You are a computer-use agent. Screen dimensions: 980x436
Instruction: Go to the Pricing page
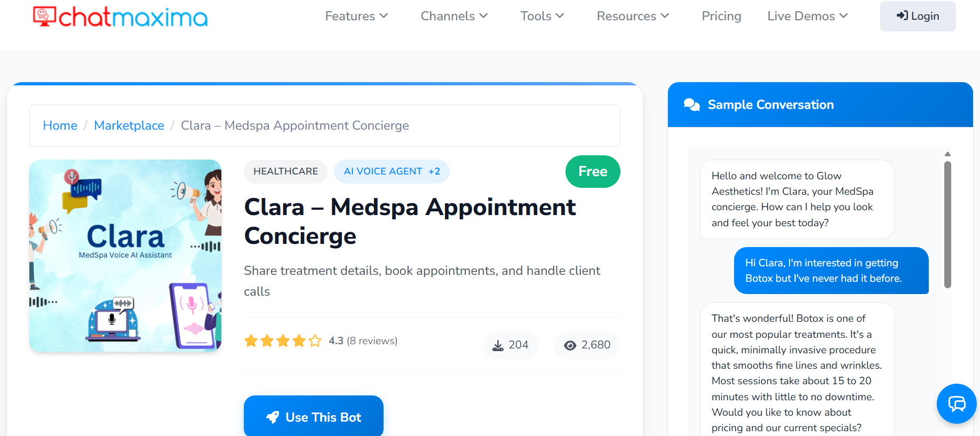pyautogui.click(x=721, y=16)
